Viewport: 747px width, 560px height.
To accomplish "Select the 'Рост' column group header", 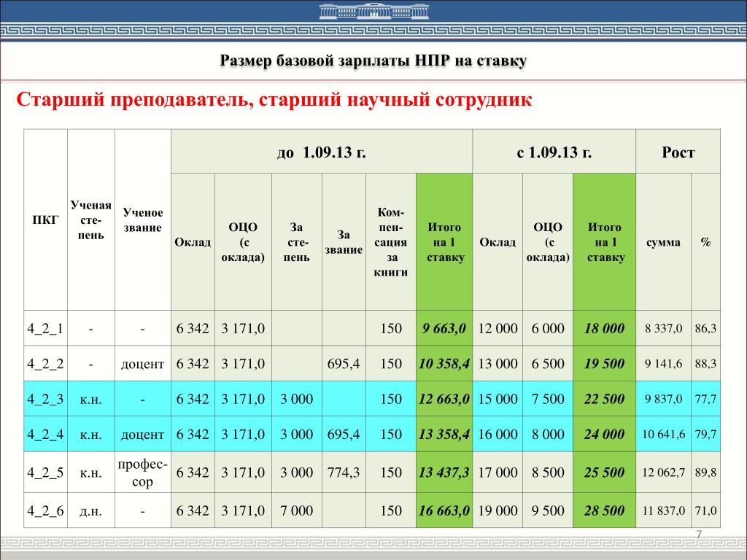I will click(678, 152).
